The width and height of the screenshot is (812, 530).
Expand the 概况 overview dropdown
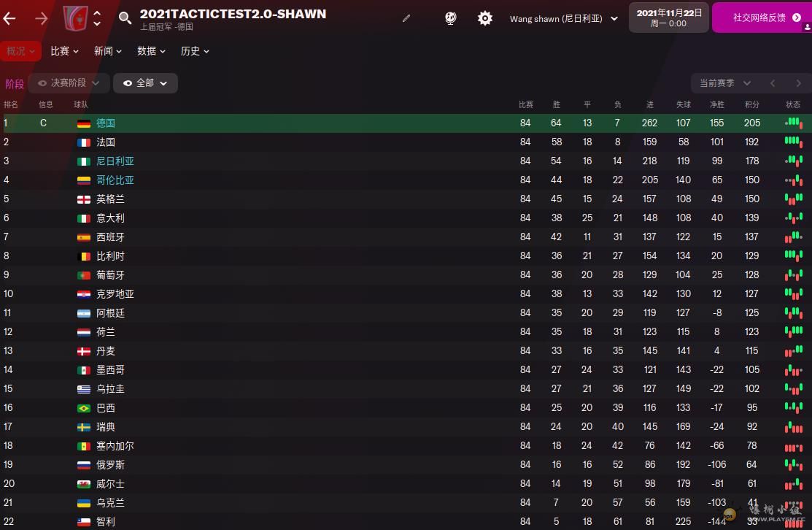pyautogui.click(x=20, y=51)
